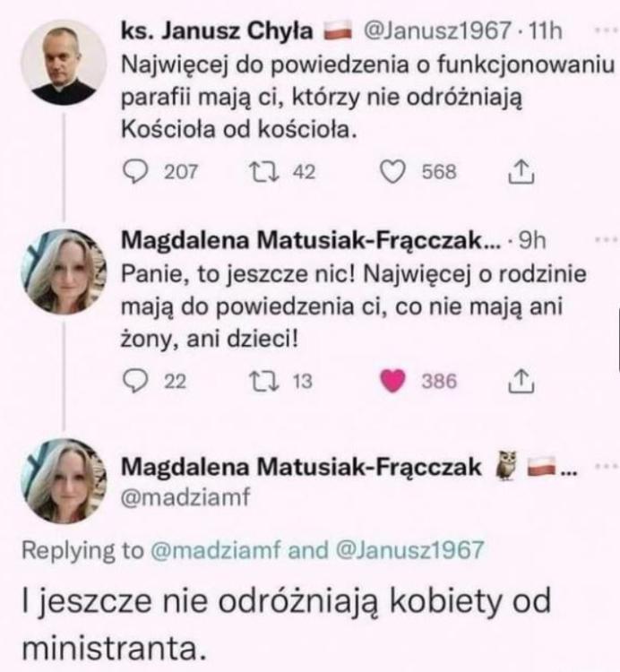Expand more menu on the bottom tweet
This screenshot has height=672, width=620.
603,467
